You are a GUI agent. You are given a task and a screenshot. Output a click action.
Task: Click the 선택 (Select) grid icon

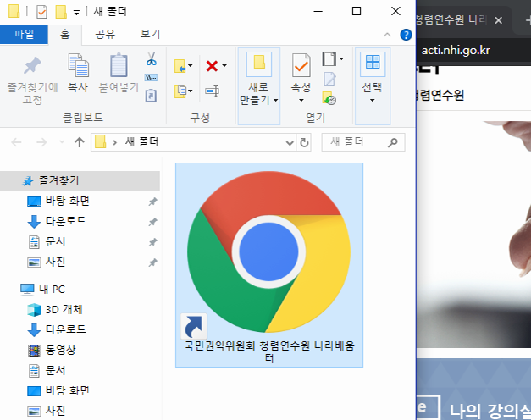coord(373,64)
